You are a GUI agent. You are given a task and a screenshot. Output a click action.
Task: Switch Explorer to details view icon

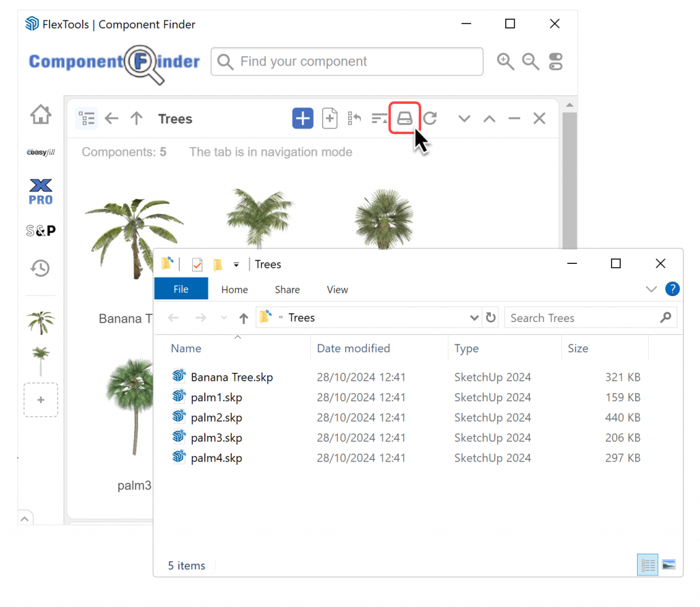click(647, 565)
